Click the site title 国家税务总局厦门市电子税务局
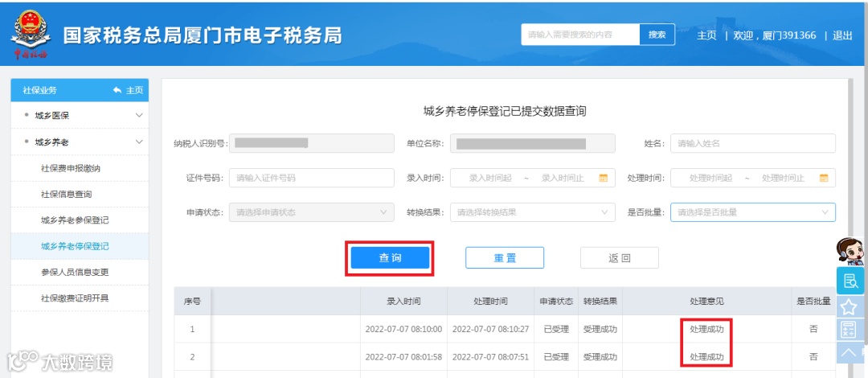The width and height of the screenshot is (868, 378). (203, 35)
